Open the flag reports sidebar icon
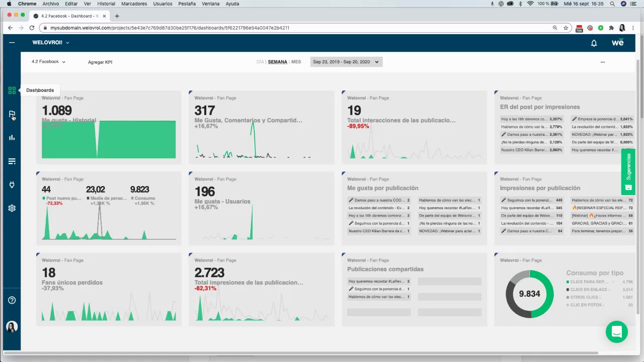This screenshot has height=362, width=644. coord(12,115)
